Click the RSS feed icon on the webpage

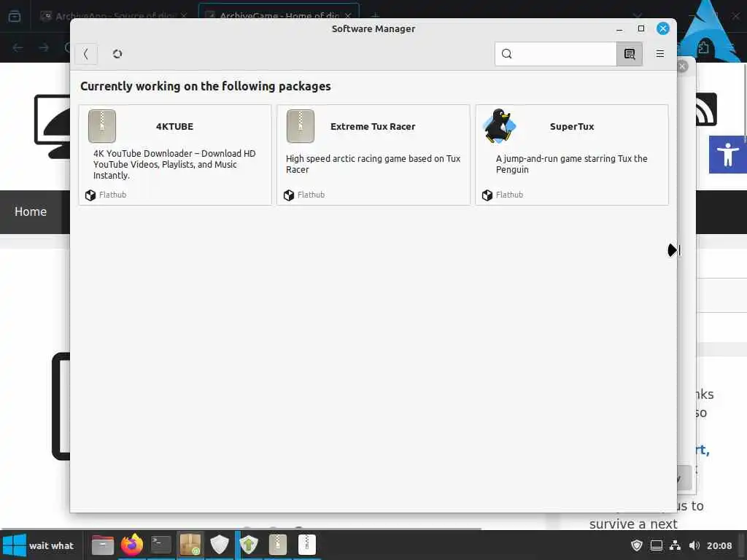pyautogui.click(x=706, y=109)
